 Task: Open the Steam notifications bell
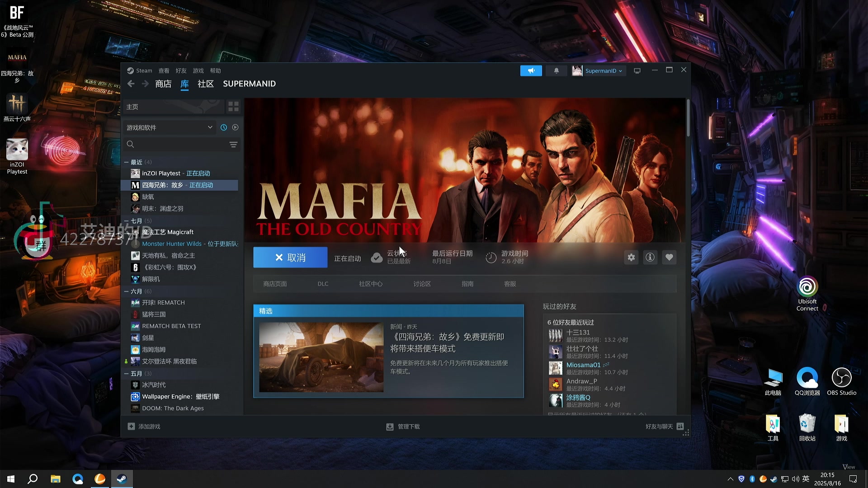(557, 71)
